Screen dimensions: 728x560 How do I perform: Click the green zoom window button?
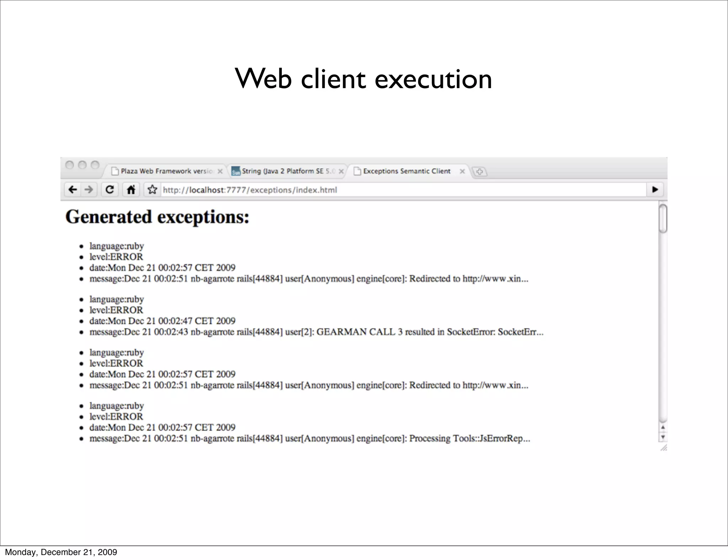pos(95,165)
